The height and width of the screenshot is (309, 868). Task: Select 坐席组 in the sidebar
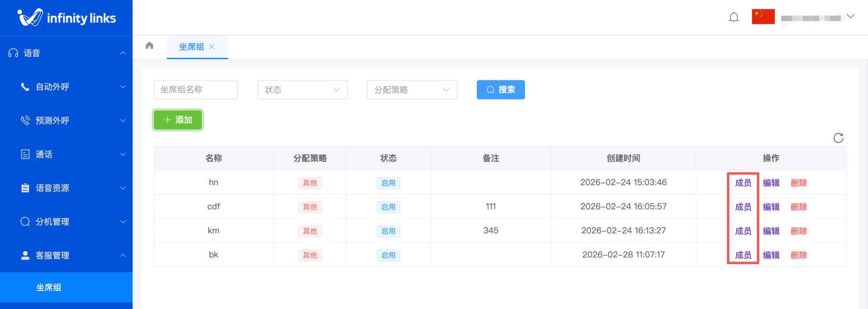[49, 287]
